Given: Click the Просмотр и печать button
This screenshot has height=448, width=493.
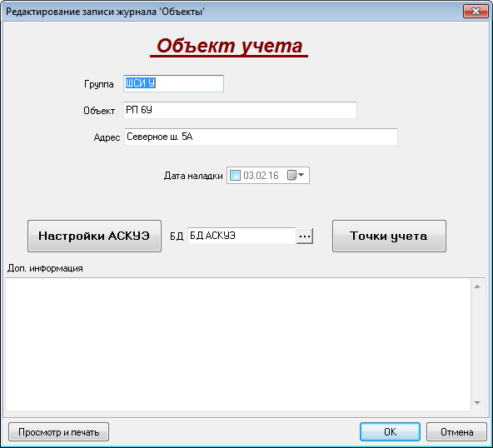Looking at the screenshot, I should pyautogui.click(x=59, y=432).
